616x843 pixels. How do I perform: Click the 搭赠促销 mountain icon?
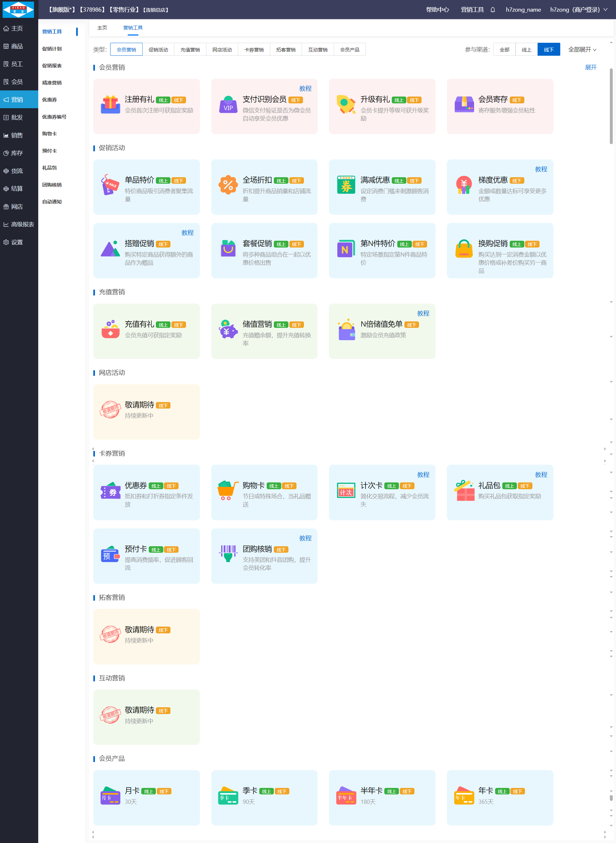[110, 249]
